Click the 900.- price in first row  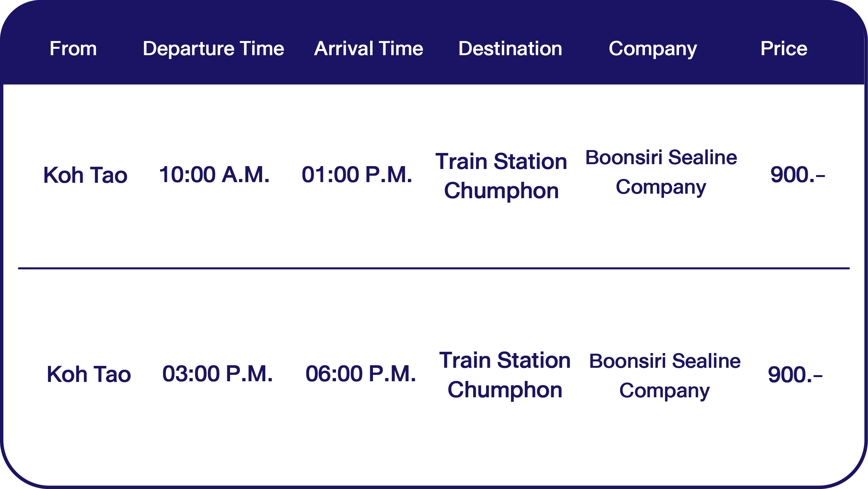pyautogui.click(x=798, y=175)
